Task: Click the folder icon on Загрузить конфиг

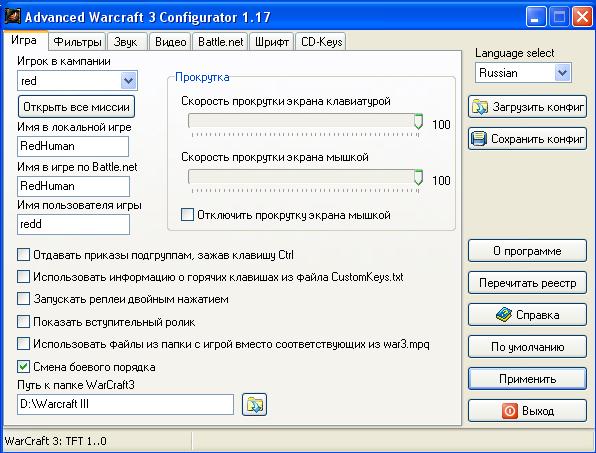Action: pos(480,107)
